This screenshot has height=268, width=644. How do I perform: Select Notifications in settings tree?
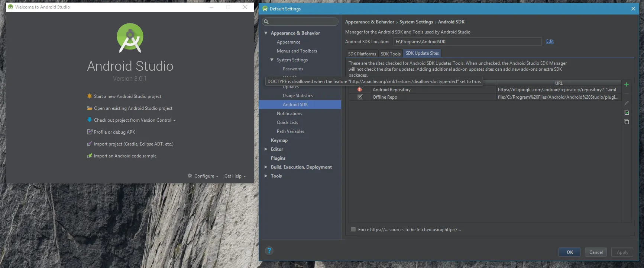[289, 114]
